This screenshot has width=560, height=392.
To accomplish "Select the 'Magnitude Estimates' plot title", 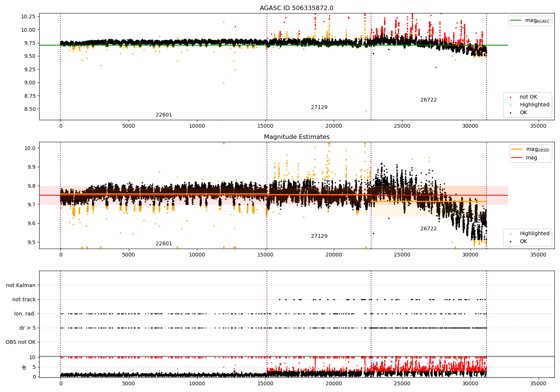I will (x=296, y=137).
